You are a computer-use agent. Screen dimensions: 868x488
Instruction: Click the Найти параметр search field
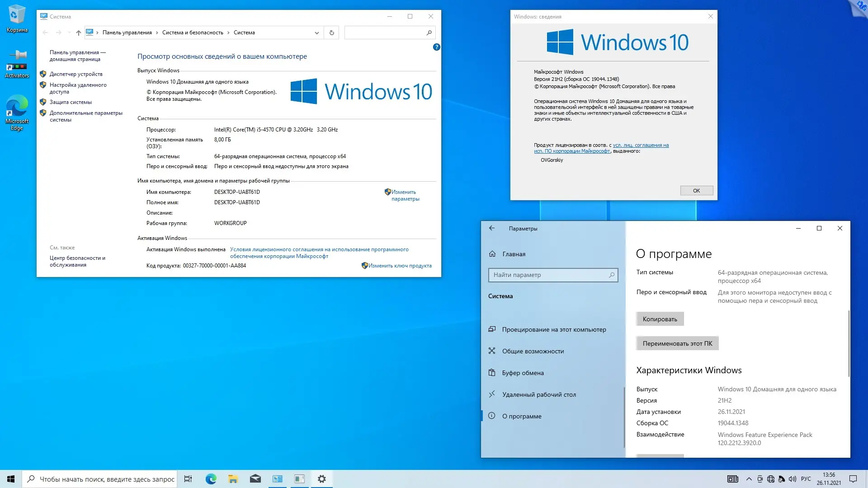click(549, 275)
